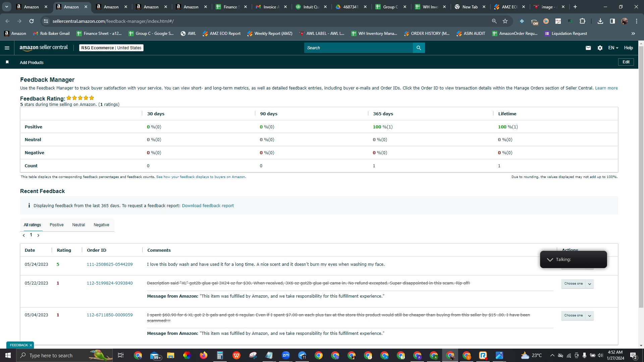Go back using the browser back arrow
644x362 pixels.
click(7, 21)
